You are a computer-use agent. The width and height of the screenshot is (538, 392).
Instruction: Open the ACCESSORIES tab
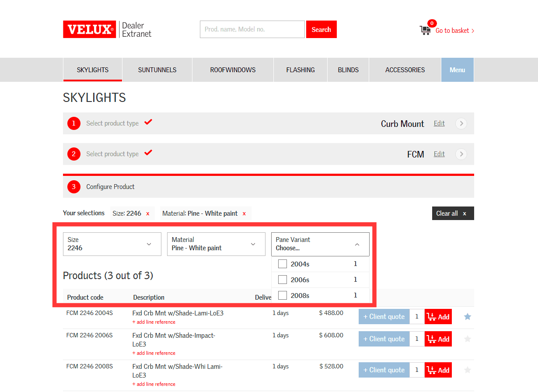[x=405, y=70]
